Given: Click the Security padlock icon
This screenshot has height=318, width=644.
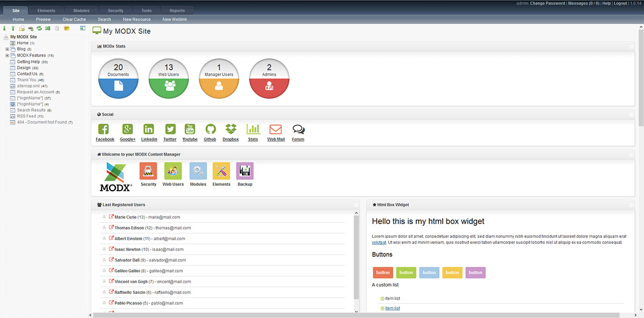Looking at the screenshot, I should point(148,171).
